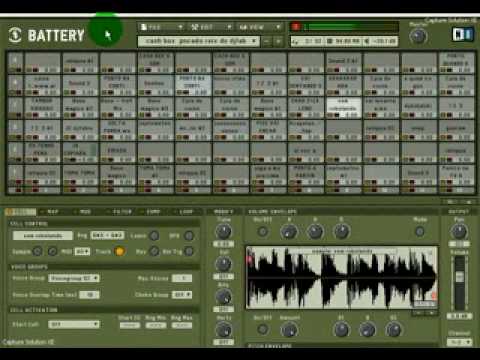Image resolution: width=480 pixels, height=360 pixels.
Task: Turn the Master volume knob
Action: coord(418,36)
